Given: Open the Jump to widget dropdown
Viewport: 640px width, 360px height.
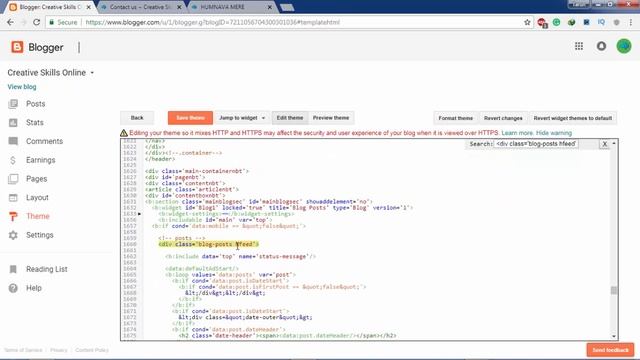Looking at the screenshot, I should (242, 118).
